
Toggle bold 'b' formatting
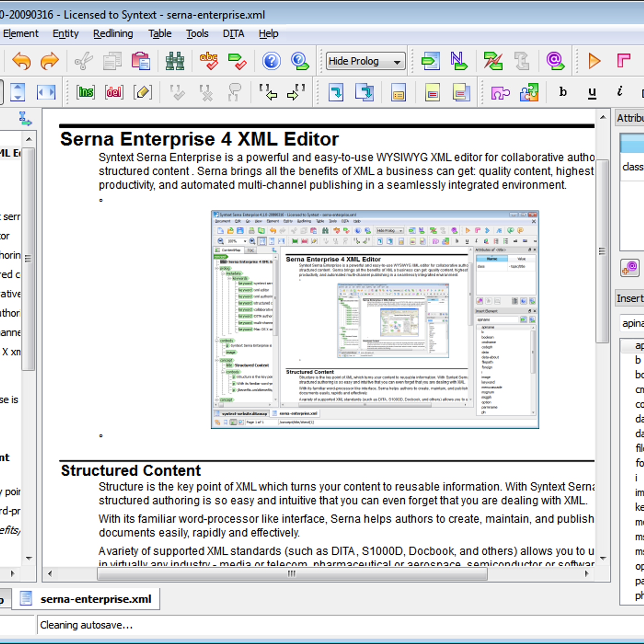coord(563,92)
